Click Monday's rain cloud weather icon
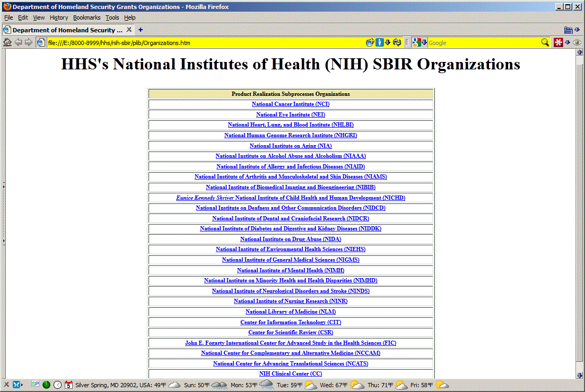This screenshot has height=392, width=585. point(266,385)
